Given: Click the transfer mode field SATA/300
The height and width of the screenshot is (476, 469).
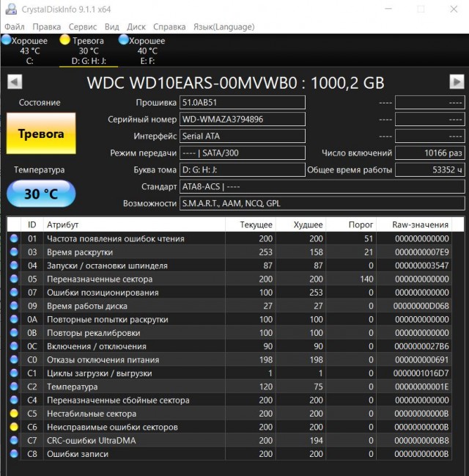Looking at the screenshot, I should point(243,153).
